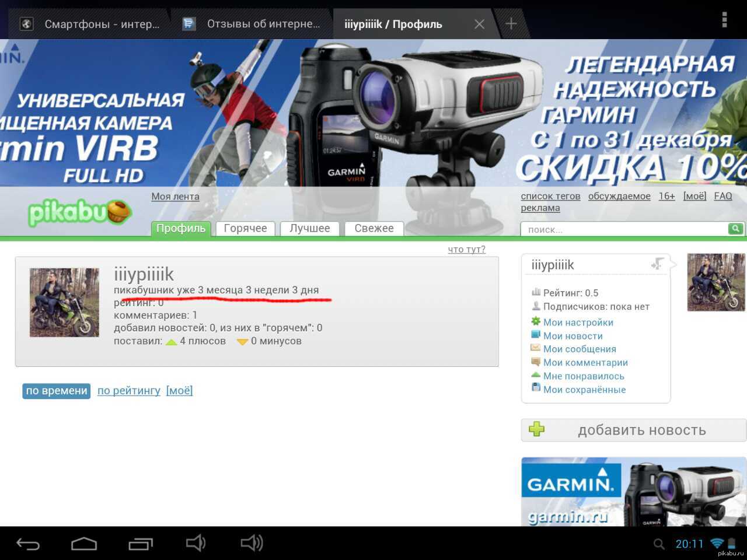The width and height of the screenshot is (747, 560).
Task: Tap the Android back navigation arrow
Action: pyautogui.click(x=28, y=544)
